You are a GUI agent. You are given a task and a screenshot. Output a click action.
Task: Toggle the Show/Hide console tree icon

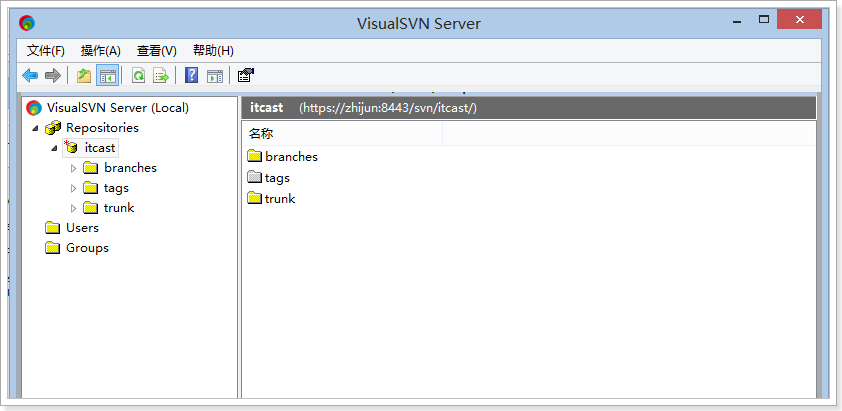[x=107, y=75]
